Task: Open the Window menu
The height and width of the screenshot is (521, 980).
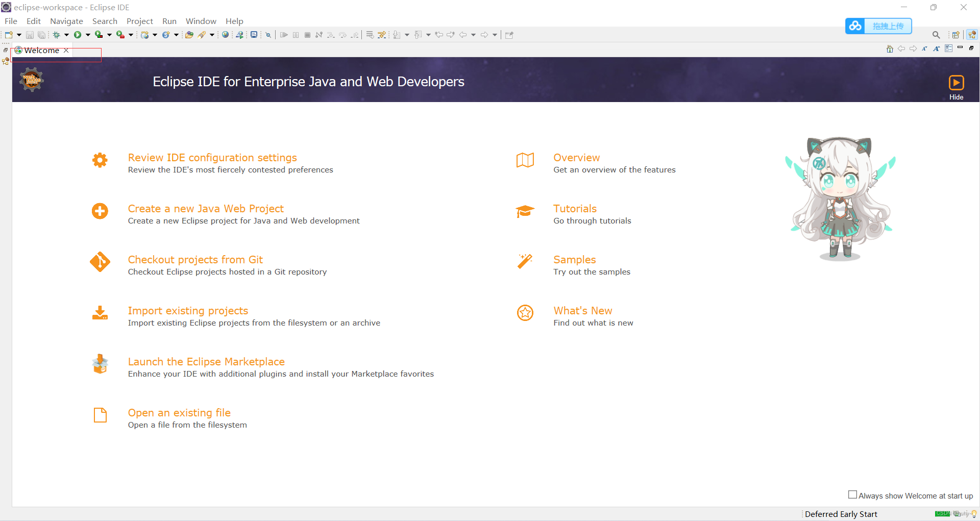Action: pos(201,21)
